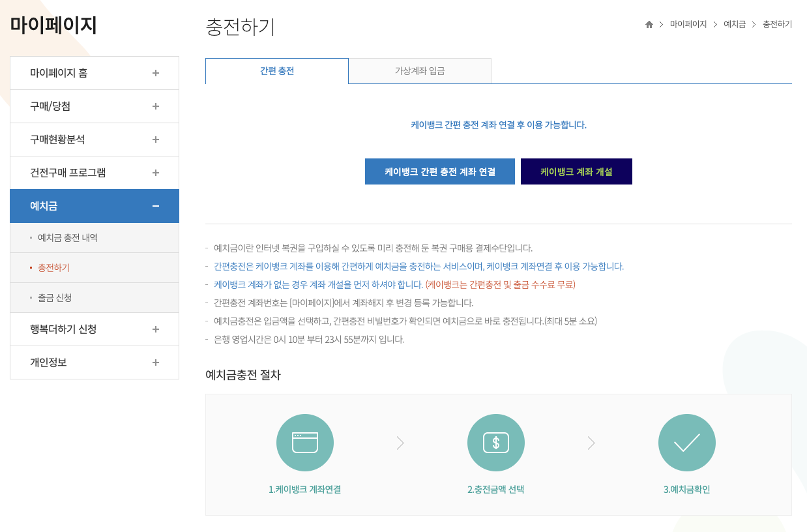
Task: Click the blue notice about 케이뱅크 계좌 연결
Action: 499,125
